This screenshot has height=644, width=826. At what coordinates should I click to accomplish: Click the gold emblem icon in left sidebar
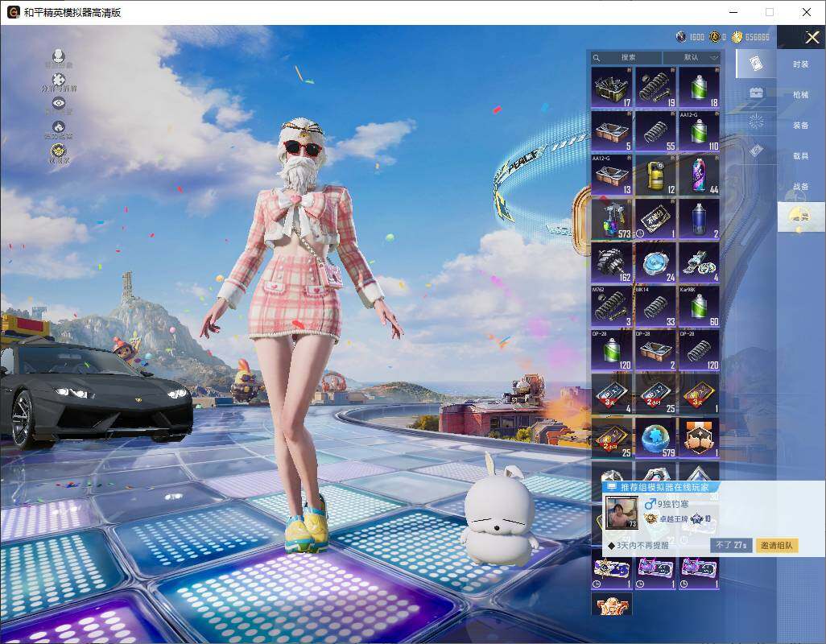[59, 151]
